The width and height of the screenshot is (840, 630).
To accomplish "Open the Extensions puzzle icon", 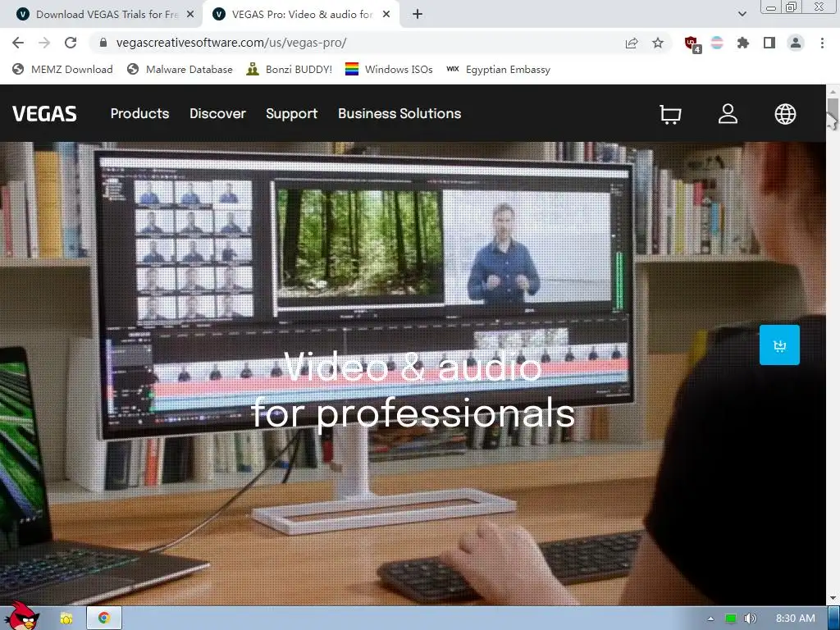I will (x=742, y=43).
